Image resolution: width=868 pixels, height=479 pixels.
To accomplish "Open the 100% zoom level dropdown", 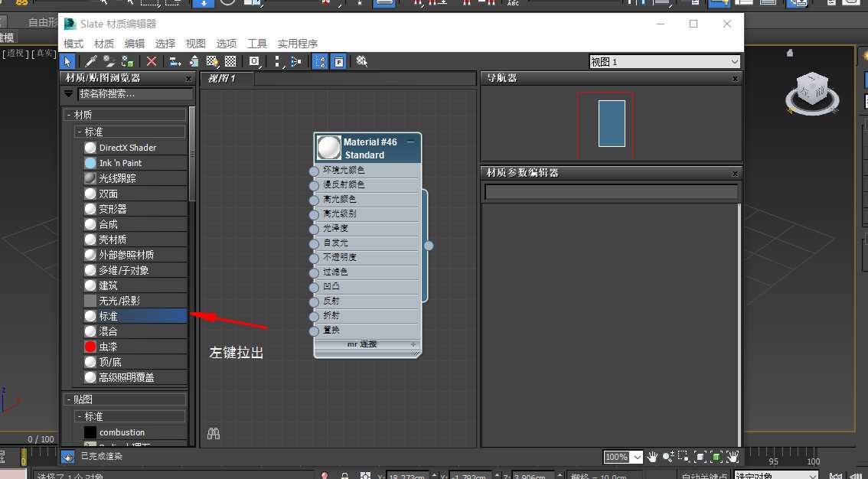I will pos(637,457).
